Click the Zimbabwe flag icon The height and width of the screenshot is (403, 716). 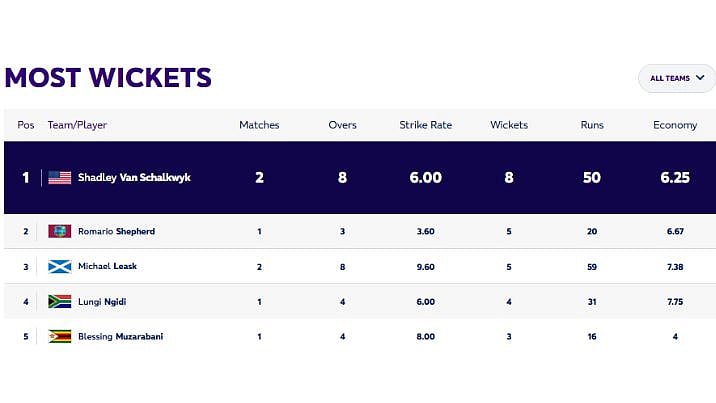point(60,336)
